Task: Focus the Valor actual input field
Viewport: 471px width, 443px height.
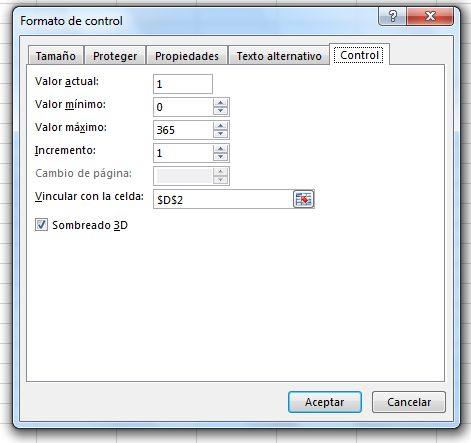Action: [x=183, y=84]
